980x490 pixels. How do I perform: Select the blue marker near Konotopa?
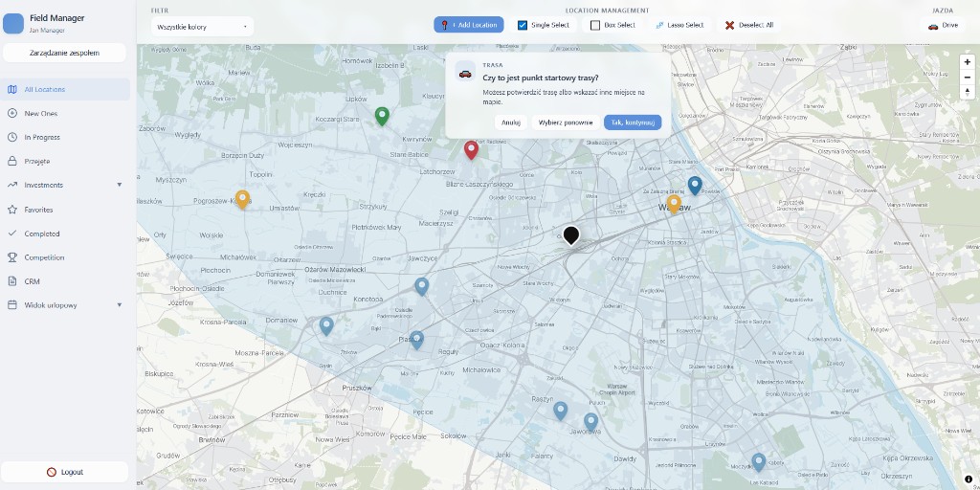pos(422,286)
